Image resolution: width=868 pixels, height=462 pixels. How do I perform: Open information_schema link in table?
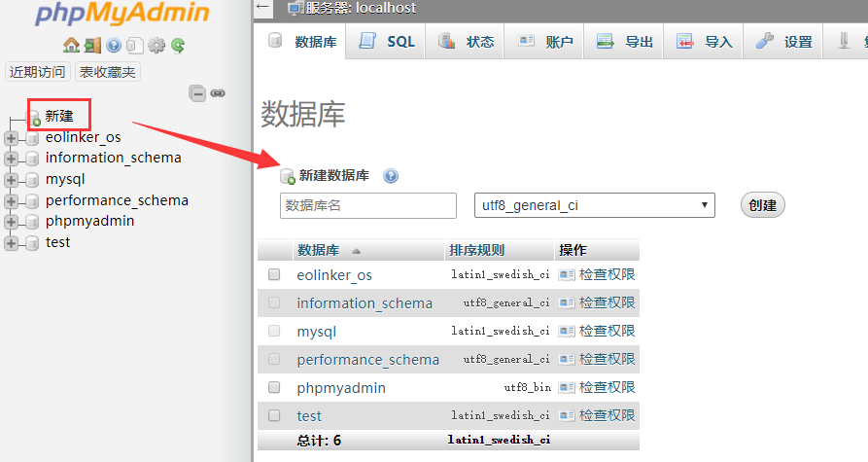[365, 303]
